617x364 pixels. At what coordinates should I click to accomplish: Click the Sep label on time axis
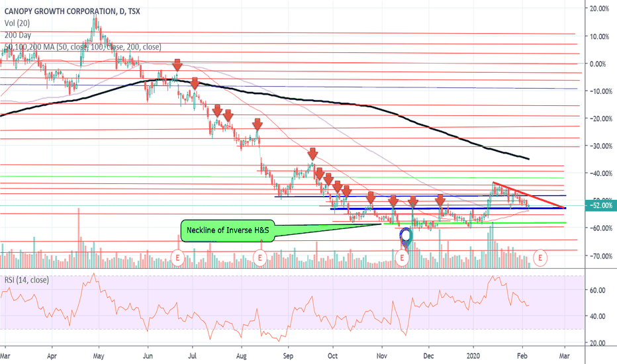(x=288, y=356)
